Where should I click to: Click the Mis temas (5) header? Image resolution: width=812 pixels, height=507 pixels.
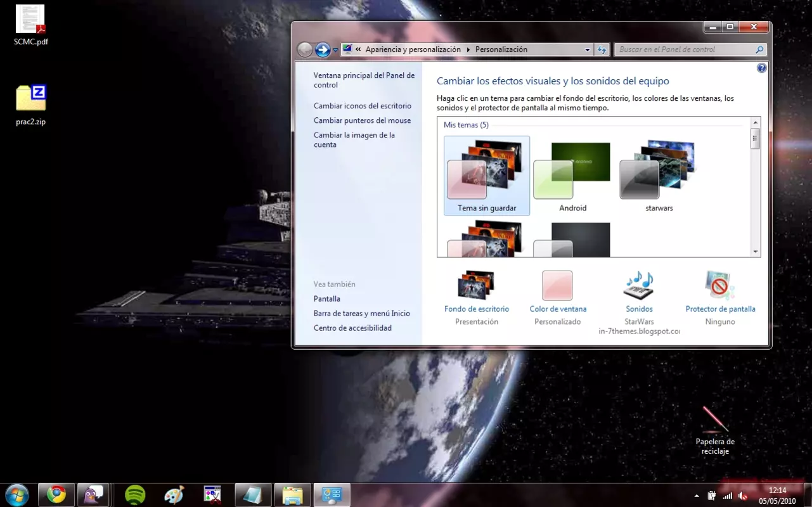[466, 125]
